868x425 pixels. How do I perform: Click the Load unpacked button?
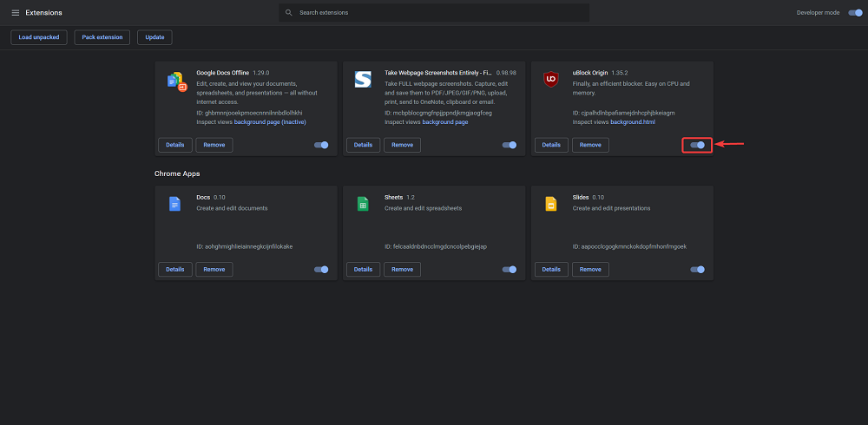pyautogui.click(x=38, y=37)
